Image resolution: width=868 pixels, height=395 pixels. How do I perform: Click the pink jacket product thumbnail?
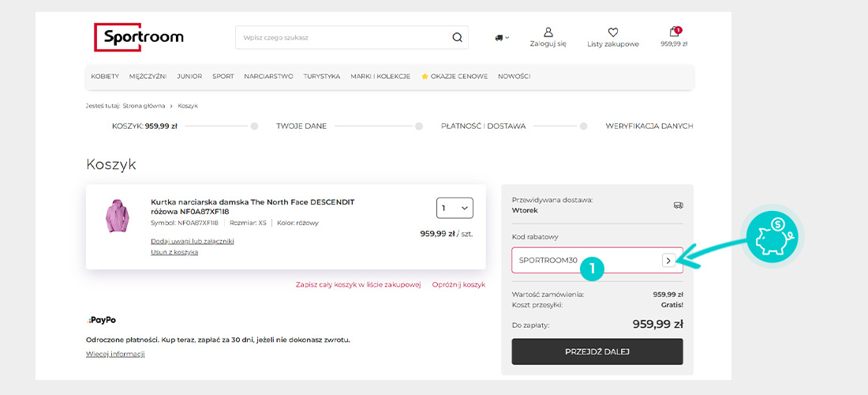click(117, 216)
